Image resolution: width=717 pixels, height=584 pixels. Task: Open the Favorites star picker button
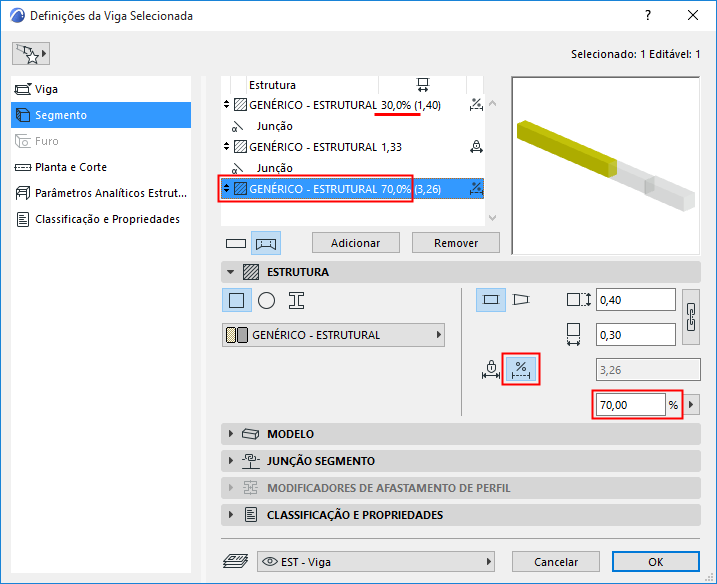coord(31,54)
